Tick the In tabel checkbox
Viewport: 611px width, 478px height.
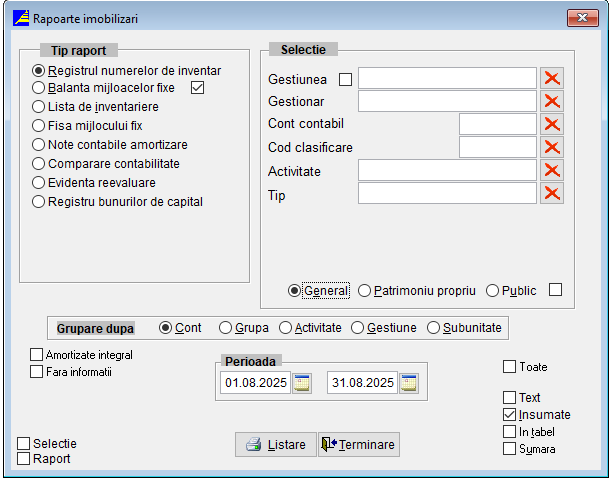click(x=510, y=432)
